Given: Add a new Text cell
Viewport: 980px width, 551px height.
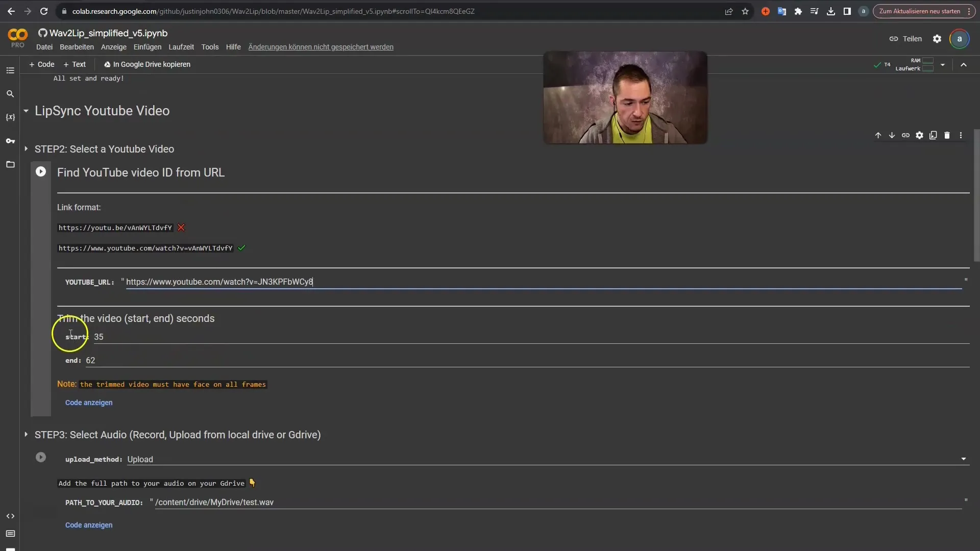Looking at the screenshot, I should click(x=75, y=64).
